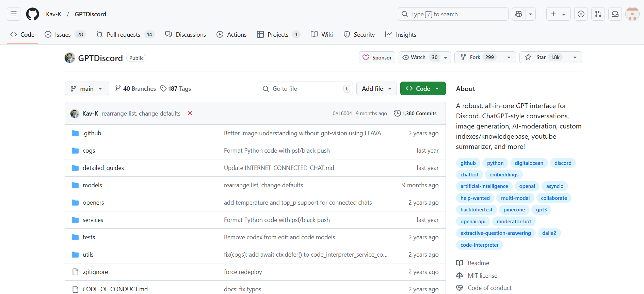Open the tests folder
The height and width of the screenshot is (294, 644).
(89, 237)
